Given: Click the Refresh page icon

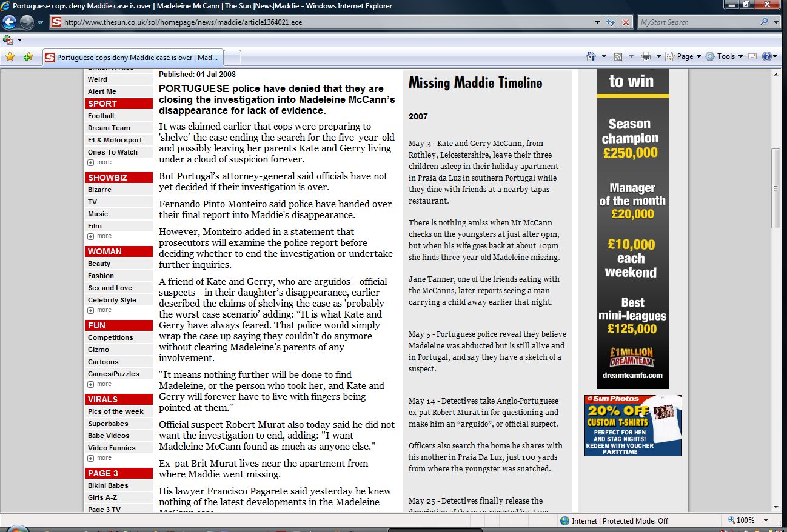Looking at the screenshot, I should pyautogui.click(x=611, y=22).
